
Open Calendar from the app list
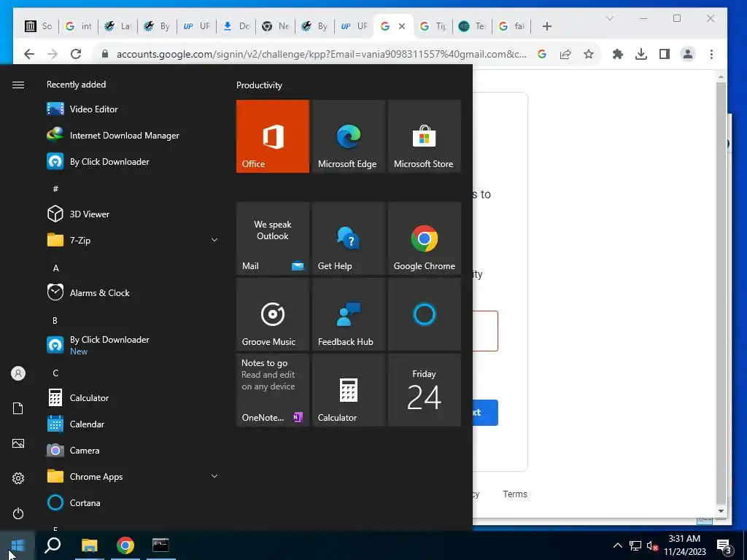[x=133, y=424]
